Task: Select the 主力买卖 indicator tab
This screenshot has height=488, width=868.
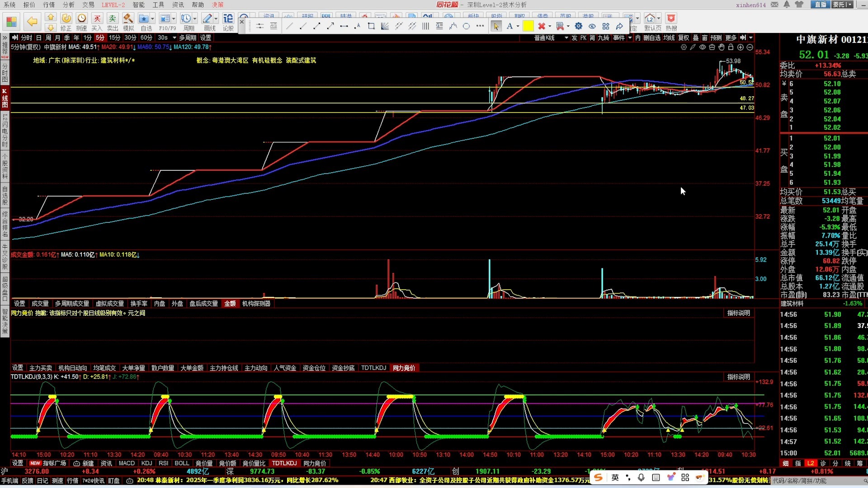Action: (x=41, y=368)
